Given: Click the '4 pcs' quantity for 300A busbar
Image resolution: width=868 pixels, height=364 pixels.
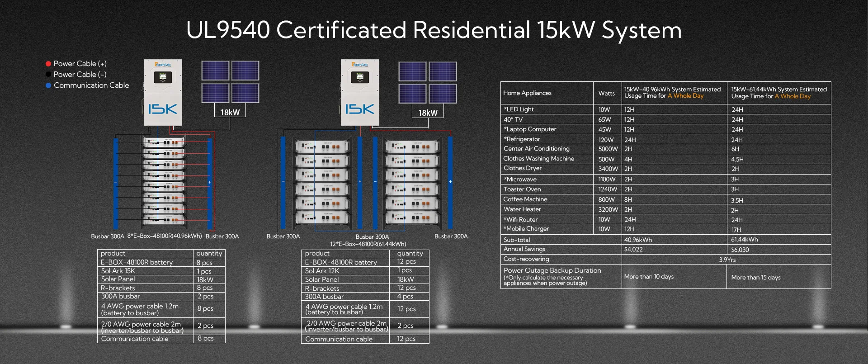Looking at the screenshot, I should 405,297.
